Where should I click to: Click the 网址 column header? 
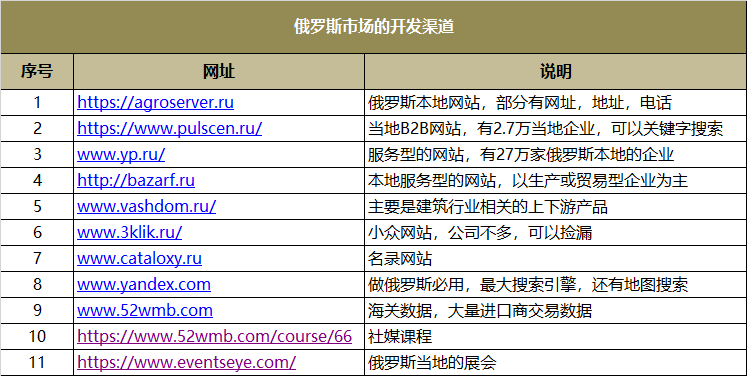pos(219,71)
